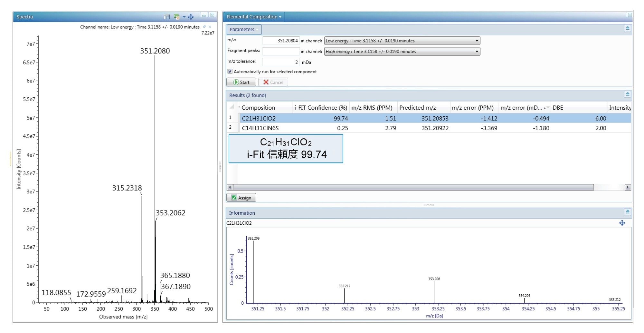This screenshot has height=333, width=644.
Task: Collapse the Results section
Action: 627,94
